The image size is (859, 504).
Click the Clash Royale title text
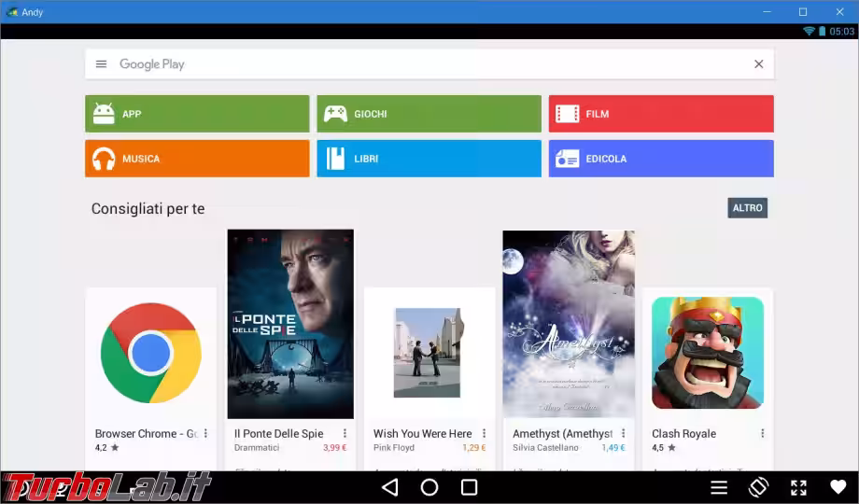tap(683, 433)
